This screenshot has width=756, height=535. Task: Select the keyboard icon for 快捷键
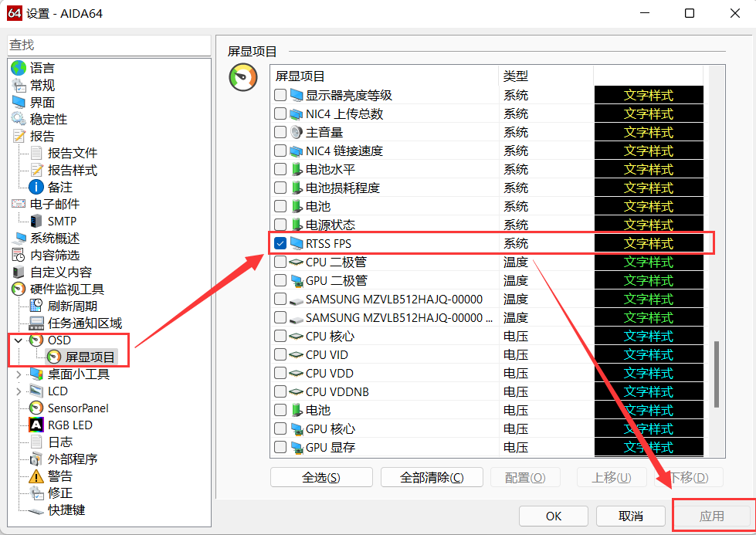(x=36, y=511)
